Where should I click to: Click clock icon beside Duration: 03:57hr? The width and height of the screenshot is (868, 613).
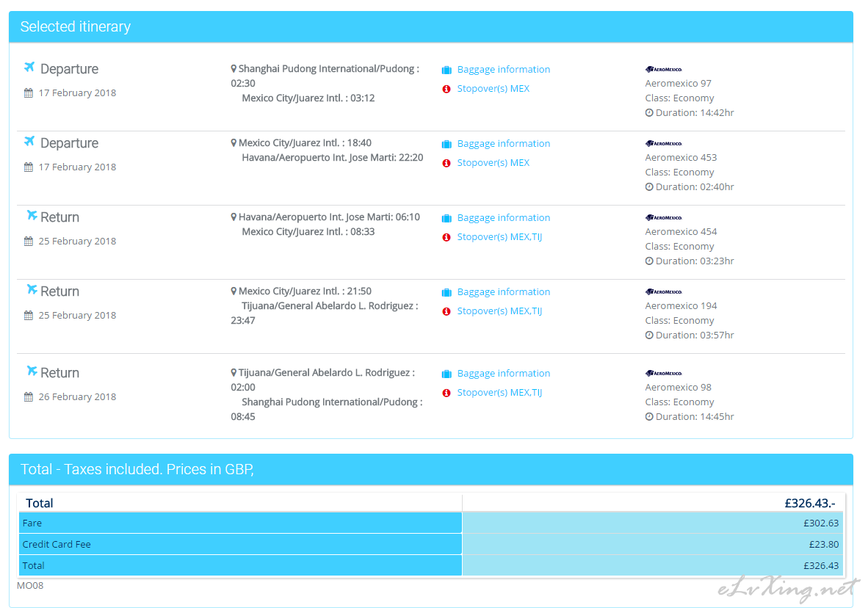click(648, 335)
